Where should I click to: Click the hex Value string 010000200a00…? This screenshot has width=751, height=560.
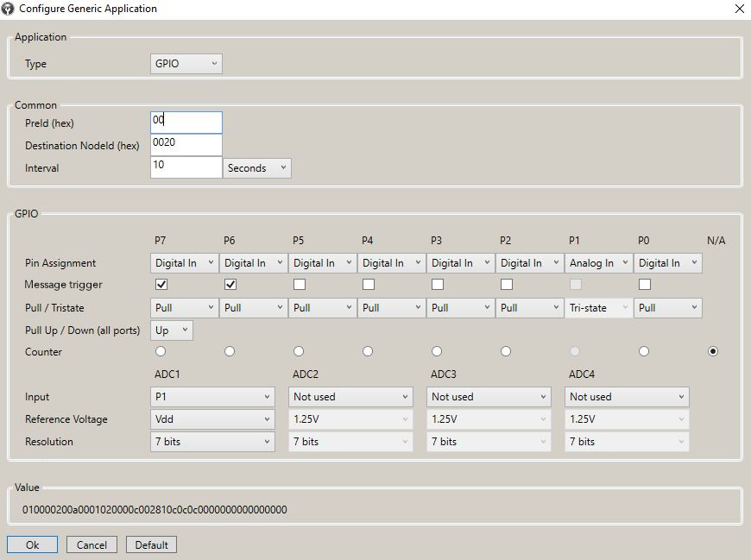[x=155, y=510]
